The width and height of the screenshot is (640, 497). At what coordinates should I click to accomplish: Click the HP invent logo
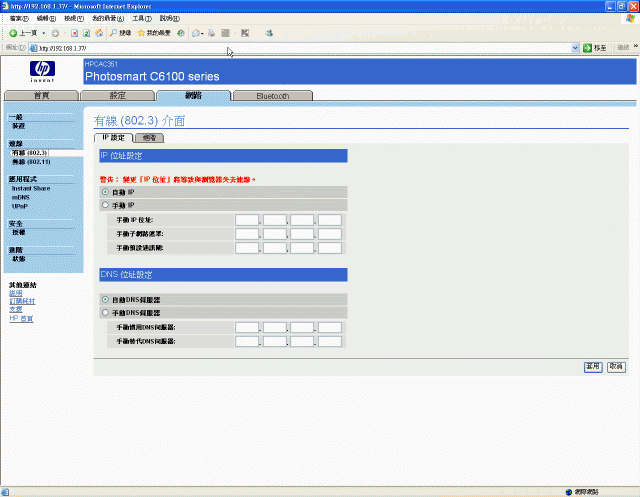[x=42, y=71]
